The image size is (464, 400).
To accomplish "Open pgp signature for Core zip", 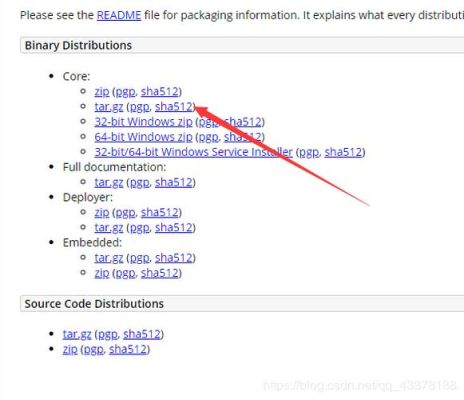I will (125, 91).
